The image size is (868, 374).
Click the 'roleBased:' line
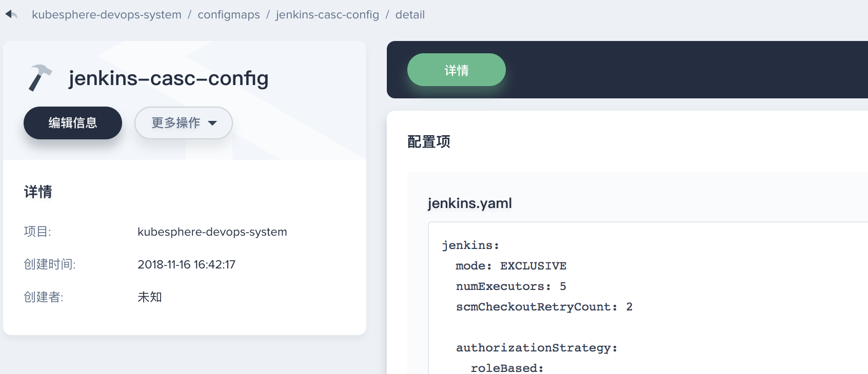click(x=507, y=368)
